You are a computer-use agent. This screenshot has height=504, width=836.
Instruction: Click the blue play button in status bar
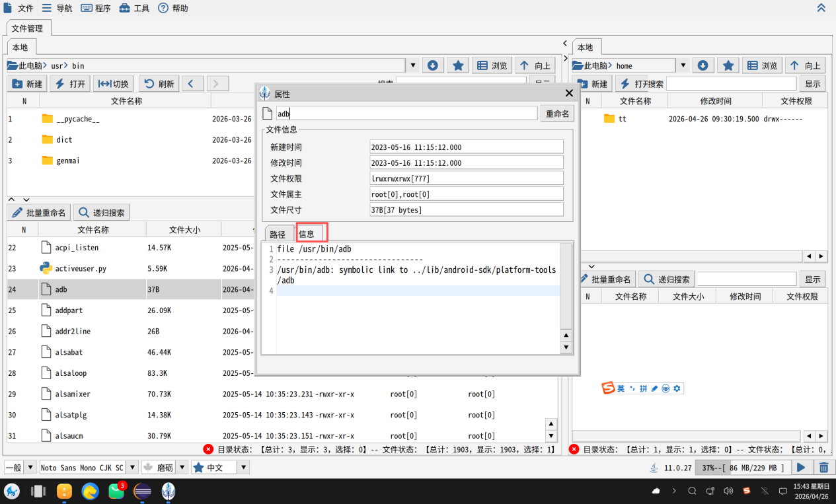pos(801,468)
